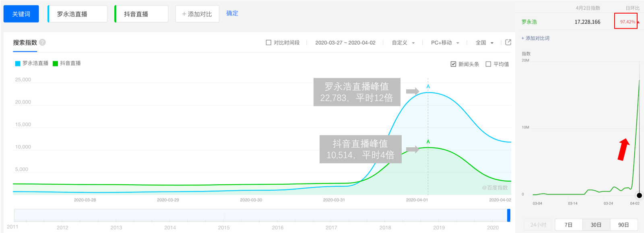This screenshot has height=233, width=644.
Task: Open the date range 2020-03-27 ~ 2020-04-02 picker
Action: [x=345, y=43]
